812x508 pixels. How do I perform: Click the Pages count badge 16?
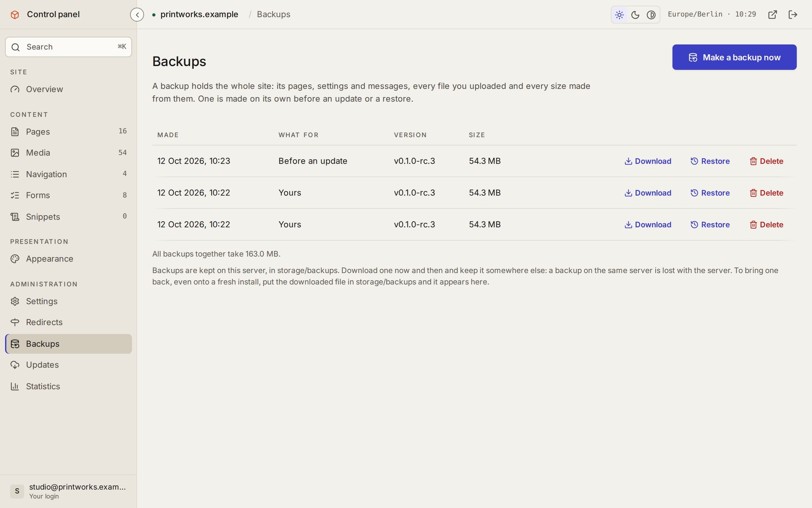(122, 131)
